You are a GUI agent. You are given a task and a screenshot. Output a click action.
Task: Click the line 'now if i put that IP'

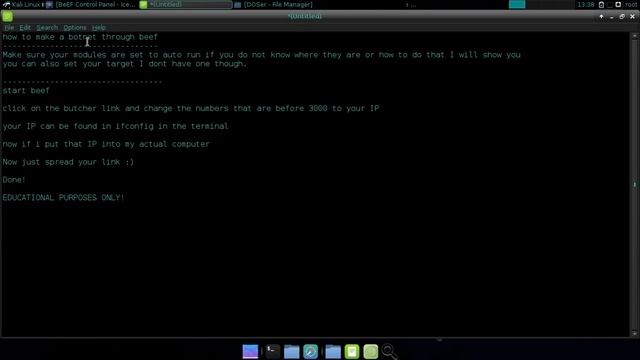[106, 144]
